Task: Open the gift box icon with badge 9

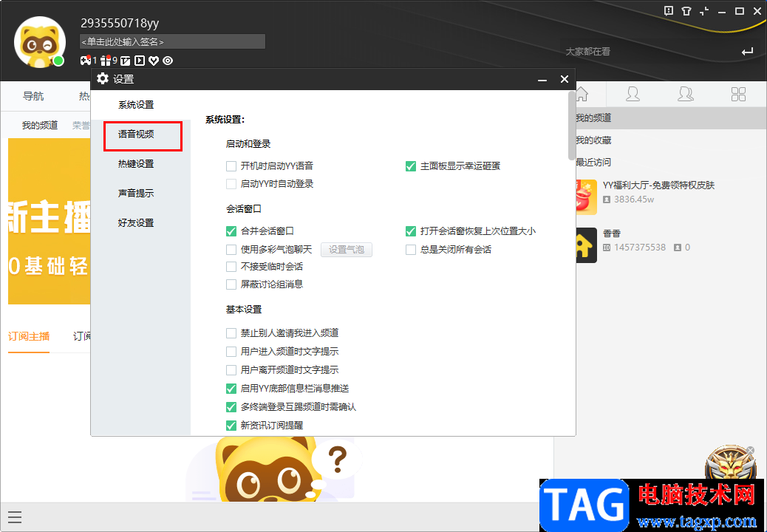Action: click(x=106, y=60)
